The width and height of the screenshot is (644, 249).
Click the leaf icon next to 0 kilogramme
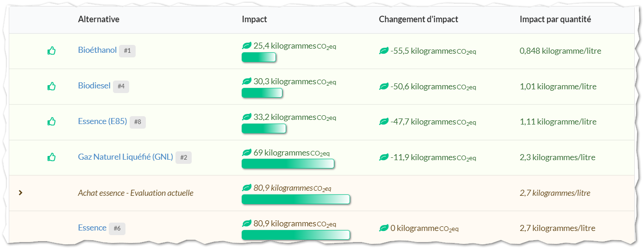384,228
